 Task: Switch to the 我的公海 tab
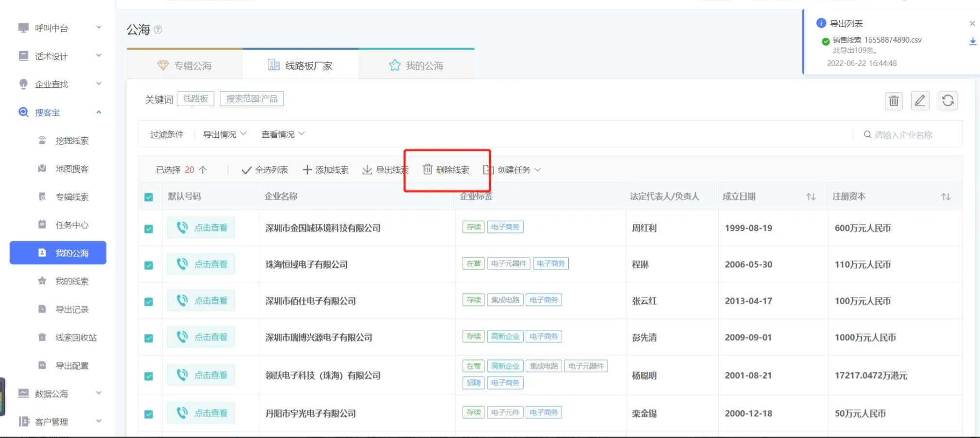[416, 65]
